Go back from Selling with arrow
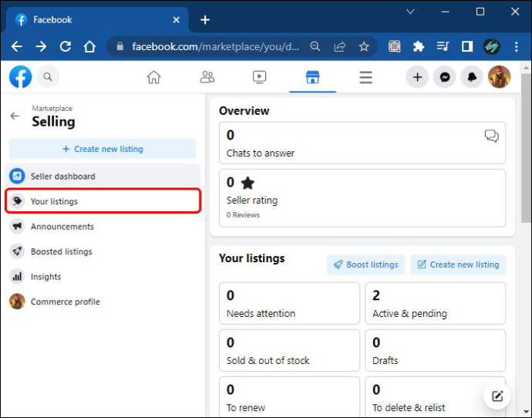532x418 pixels. (15, 116)
